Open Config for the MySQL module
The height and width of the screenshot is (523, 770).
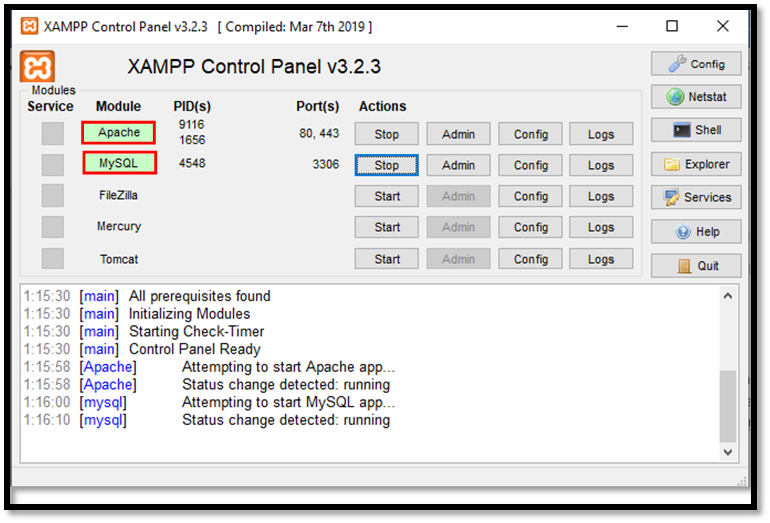(530, 165)
